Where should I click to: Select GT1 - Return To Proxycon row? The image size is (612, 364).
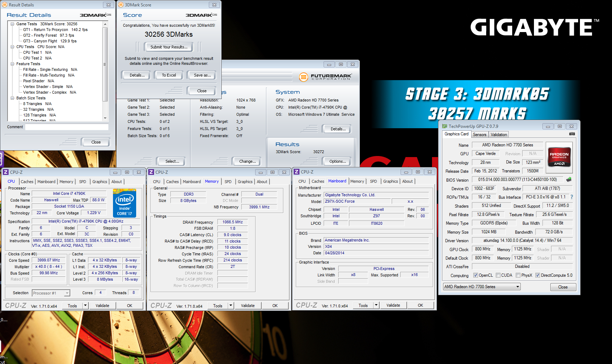pos(55,30)
